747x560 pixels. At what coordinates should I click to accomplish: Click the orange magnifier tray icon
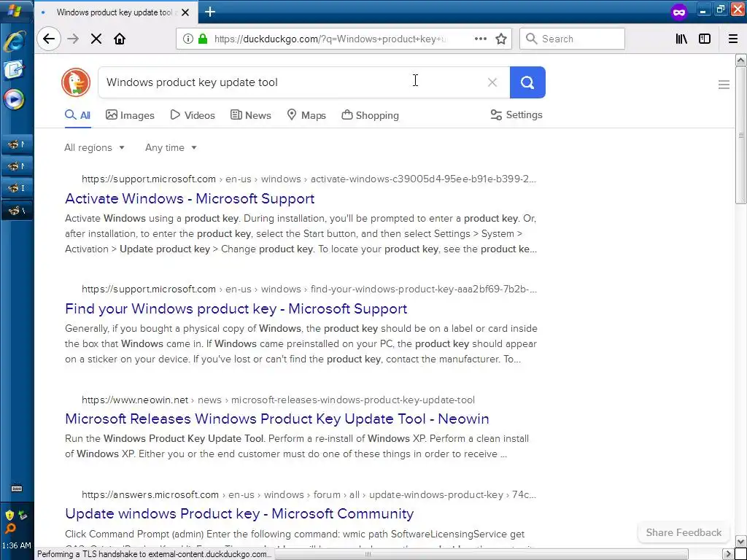click(x=10, y=528)
